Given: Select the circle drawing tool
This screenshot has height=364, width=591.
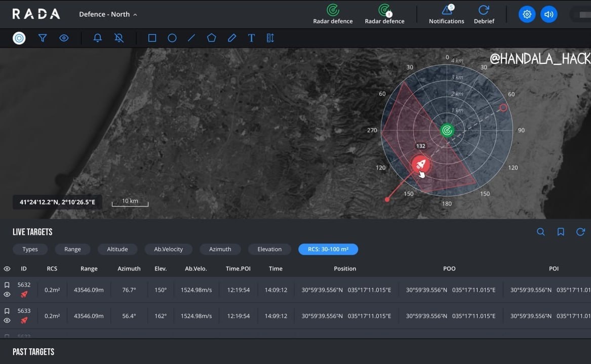Looking at the screenshot, I should click(x=172, y=38).
